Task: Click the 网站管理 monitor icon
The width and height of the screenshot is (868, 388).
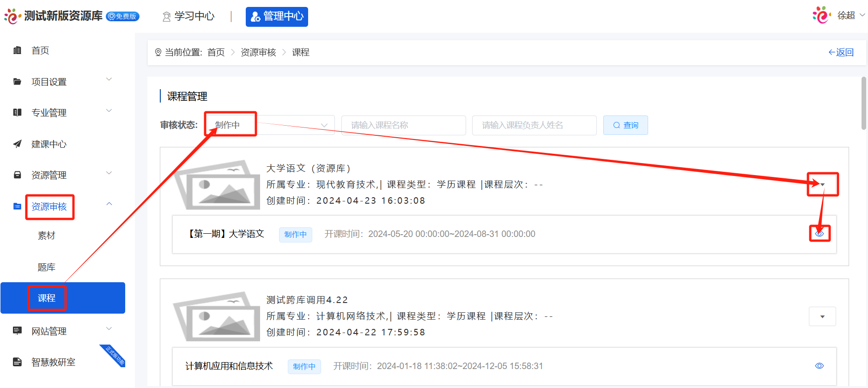Action: coord(18,331)
